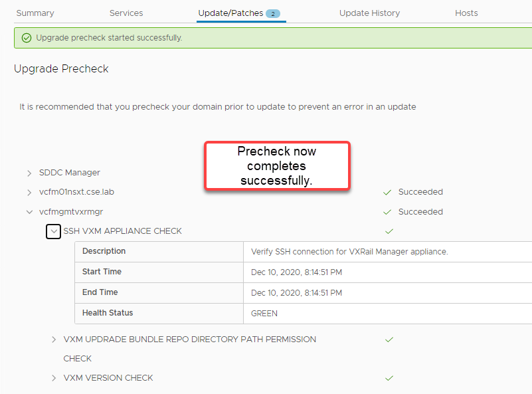
Task: Expand the VXM bundle repo directory check
Action: (x=54, y=340)
